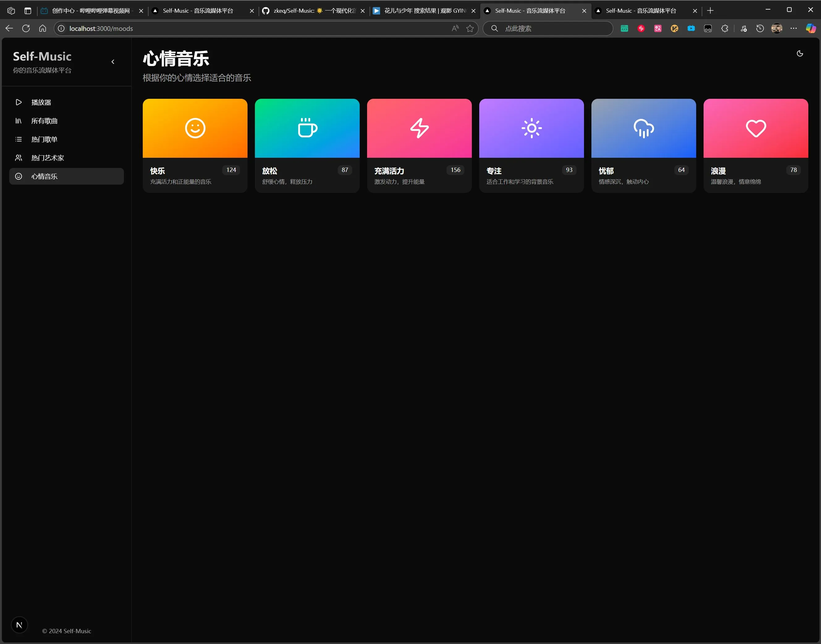Toggle the dark mode moon icon

pyautogui.click(x=799, y=53)
